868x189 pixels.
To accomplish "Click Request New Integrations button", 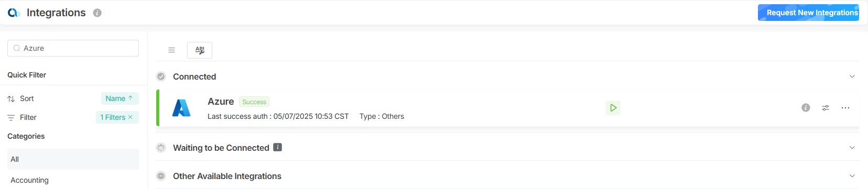I will [808, 13].
